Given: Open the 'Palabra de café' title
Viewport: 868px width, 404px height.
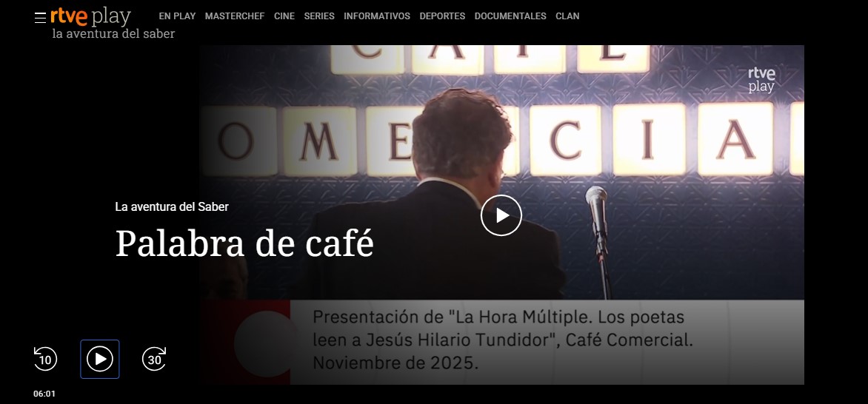Looking at the screenshot, I should click(x=244, y=243).
